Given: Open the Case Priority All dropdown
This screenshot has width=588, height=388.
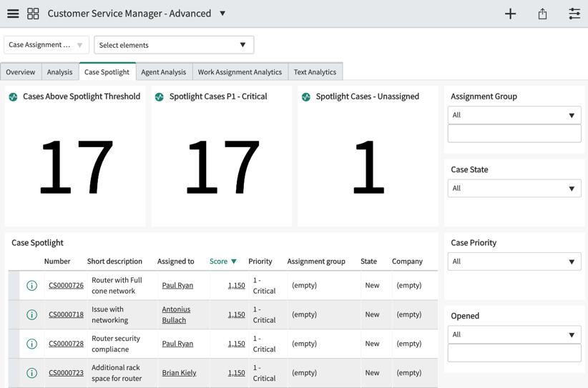Looking at the screenshot, I should pos(514,262).
